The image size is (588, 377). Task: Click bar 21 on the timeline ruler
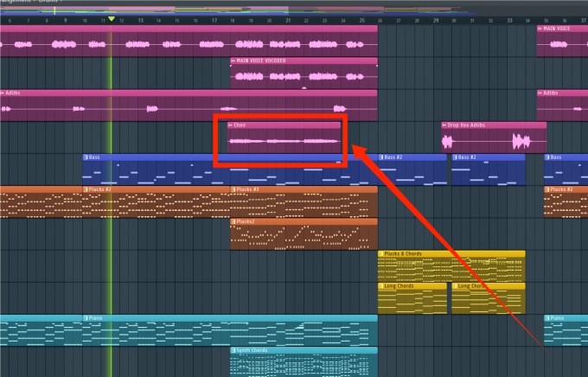(x=288, y=21)
